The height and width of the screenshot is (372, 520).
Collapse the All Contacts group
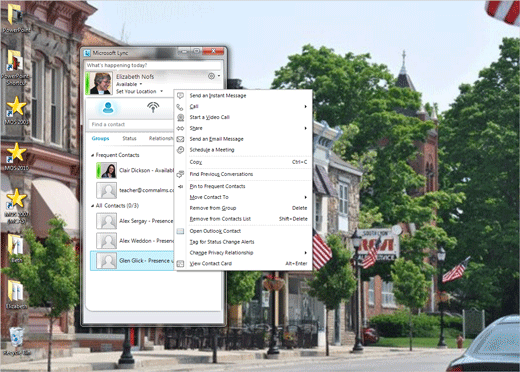(93, 206)
